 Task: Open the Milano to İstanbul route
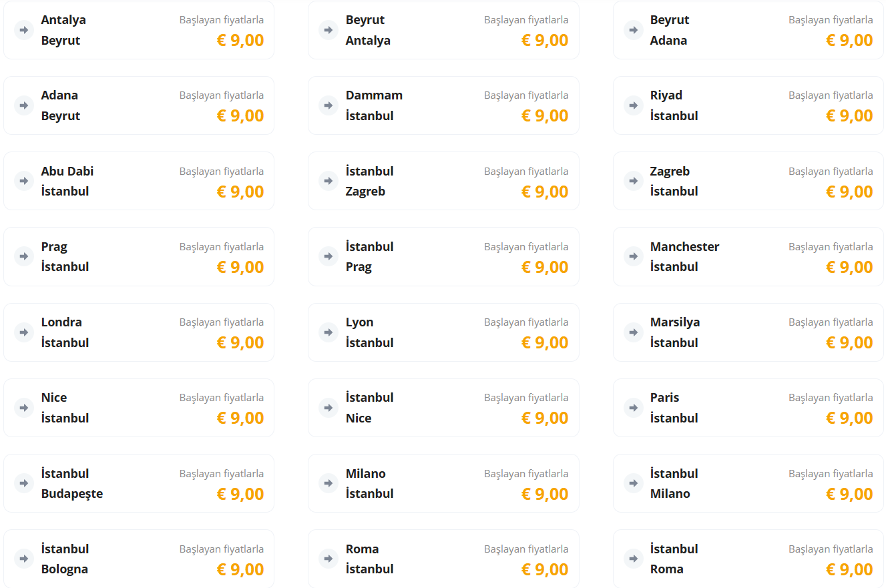[443, 483]
